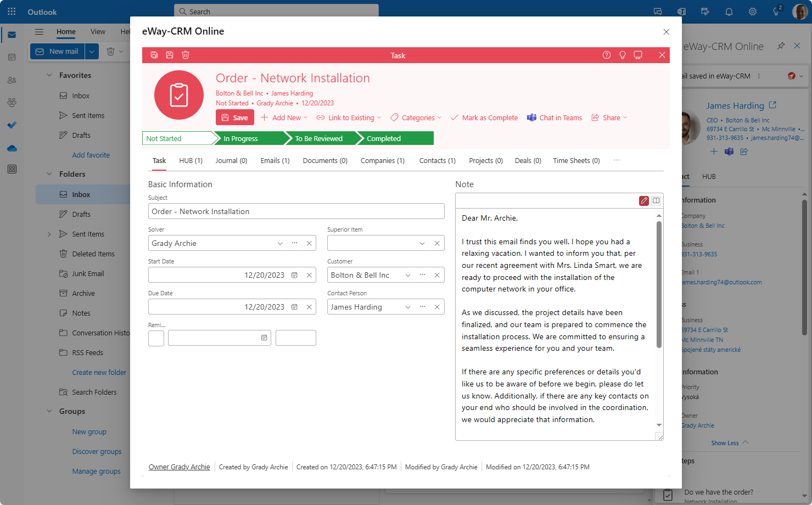Click the red Save button
The height and width of the screenshot is (505, 812).
point(235,117)
